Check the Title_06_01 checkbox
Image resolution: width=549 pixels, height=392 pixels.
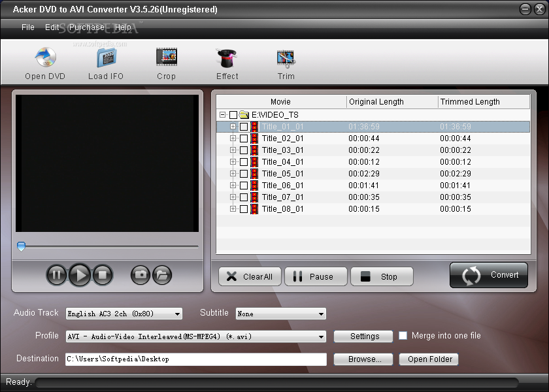point(244,186)
